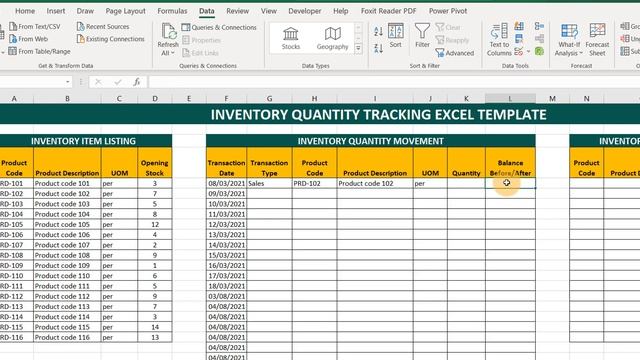Select opening stock value 14
The width and height of the screenshot is (640, 360).
(x=155, y=327)
